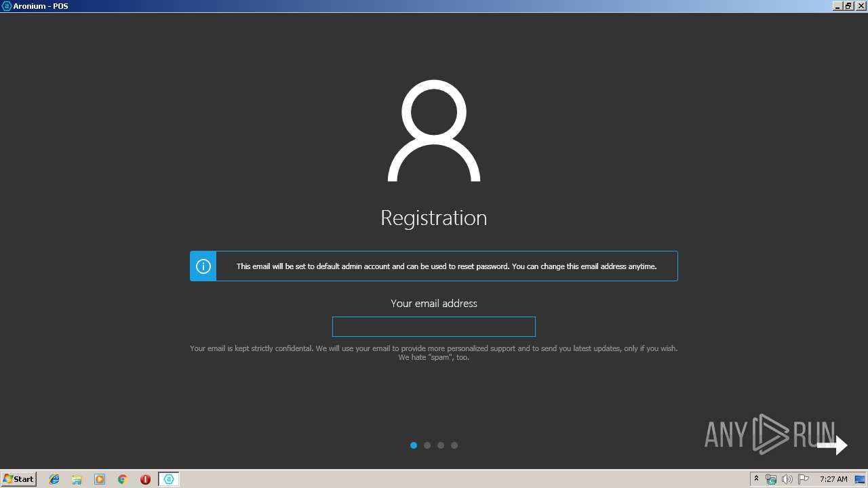The image size is (868, 488).
Task: Click the Registration heading
Action: pos(434,218)
